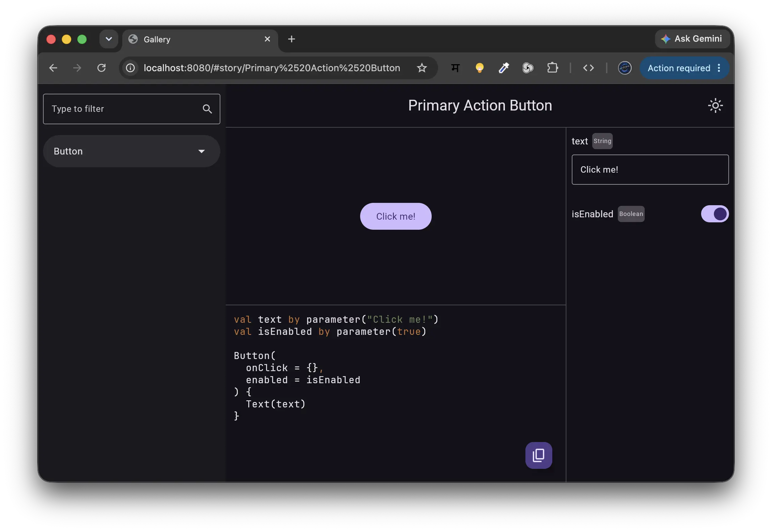
Task: Open the tab search chevron dropdown
Action: click(109, 39)
